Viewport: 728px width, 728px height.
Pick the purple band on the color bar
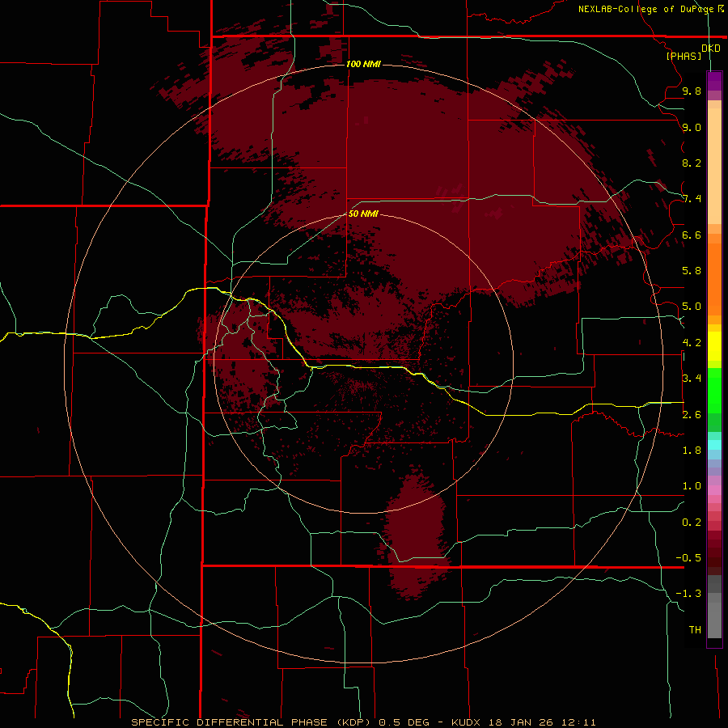(714, 81)
